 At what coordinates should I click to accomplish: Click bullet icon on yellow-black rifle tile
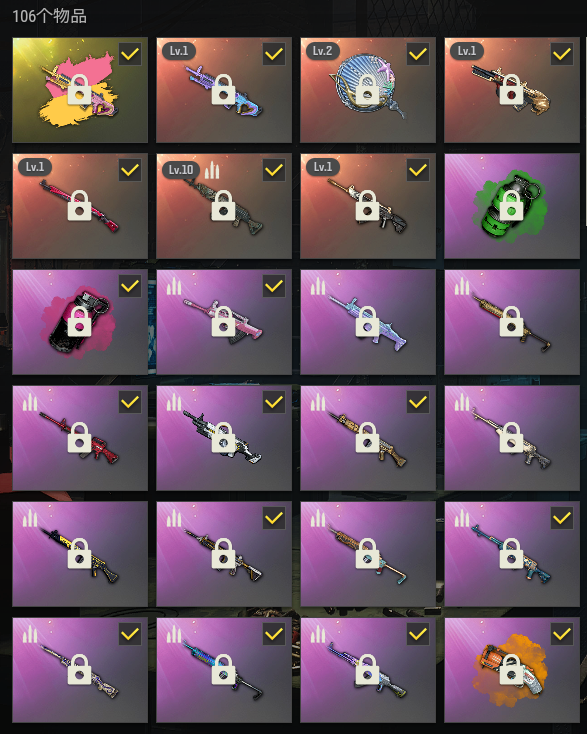pyautogui.click(x=29, y=518)
